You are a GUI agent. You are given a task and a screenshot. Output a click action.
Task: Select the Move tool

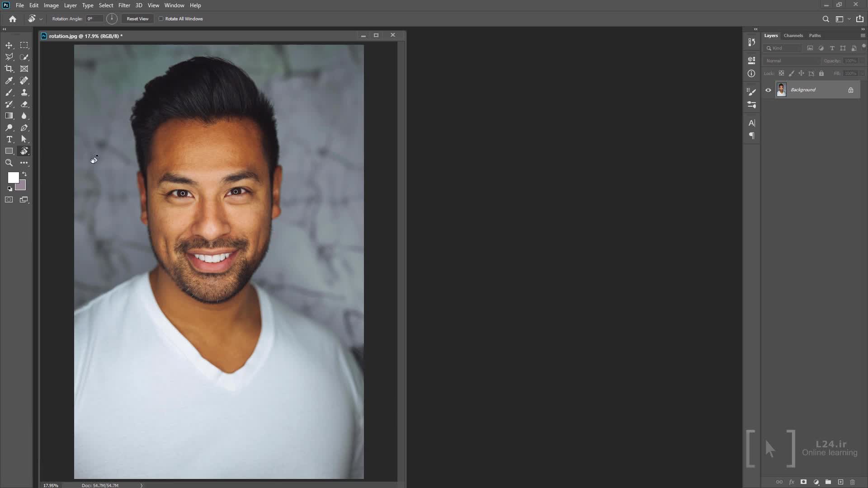click(9, 46)
